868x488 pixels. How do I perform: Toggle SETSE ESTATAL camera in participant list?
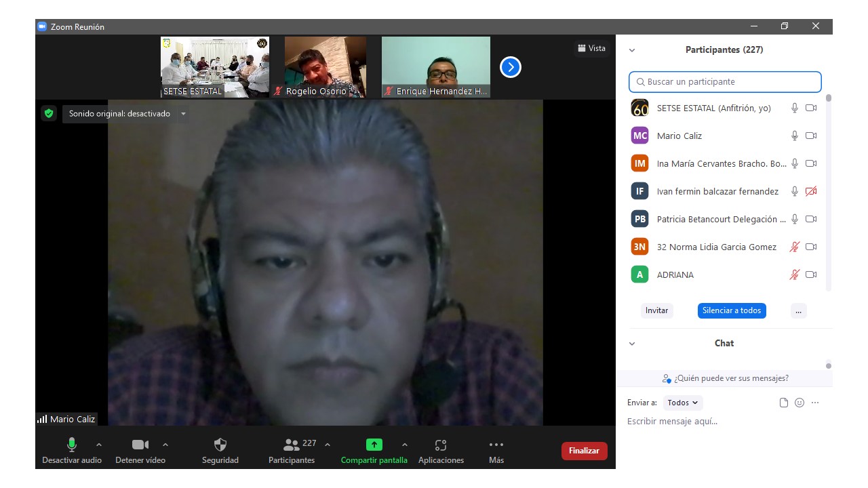(811, 108)
